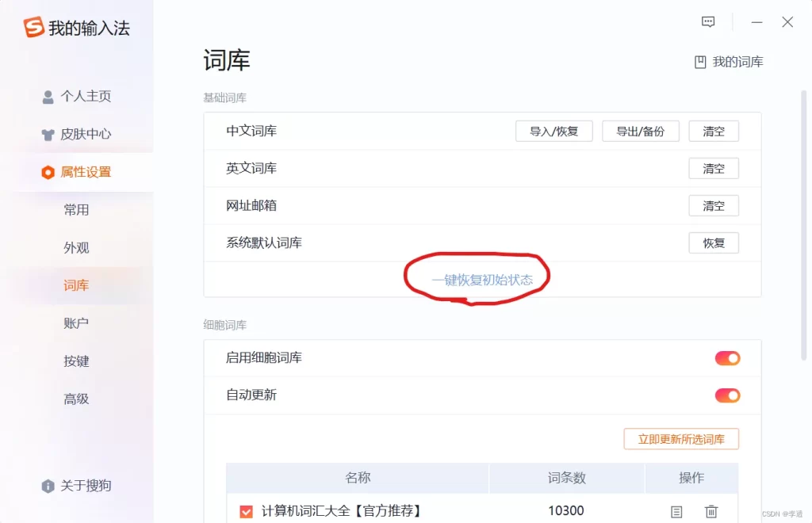Select the hexagonal 属性设置 icon
812x523 pixels.
point(48,173)
